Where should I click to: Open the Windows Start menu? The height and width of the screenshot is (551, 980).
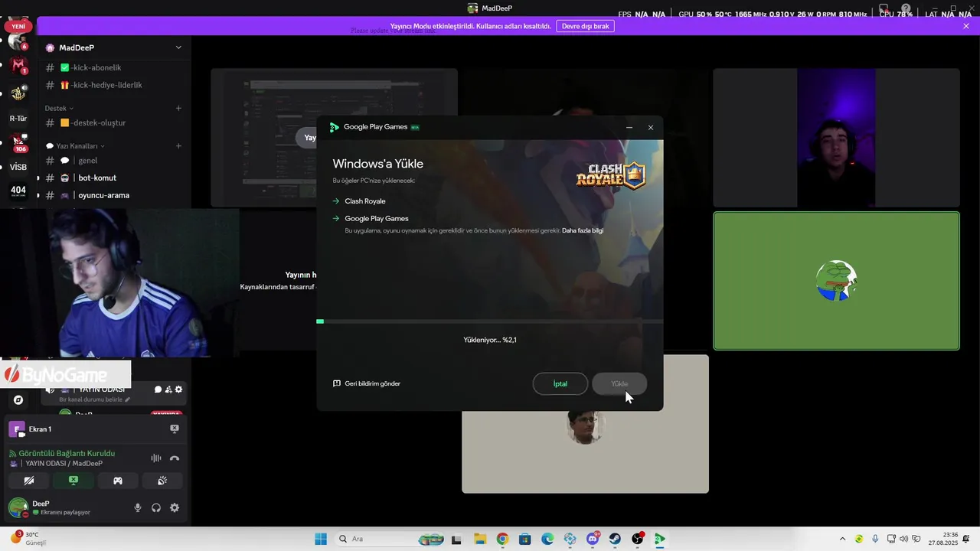click(321, 539)
